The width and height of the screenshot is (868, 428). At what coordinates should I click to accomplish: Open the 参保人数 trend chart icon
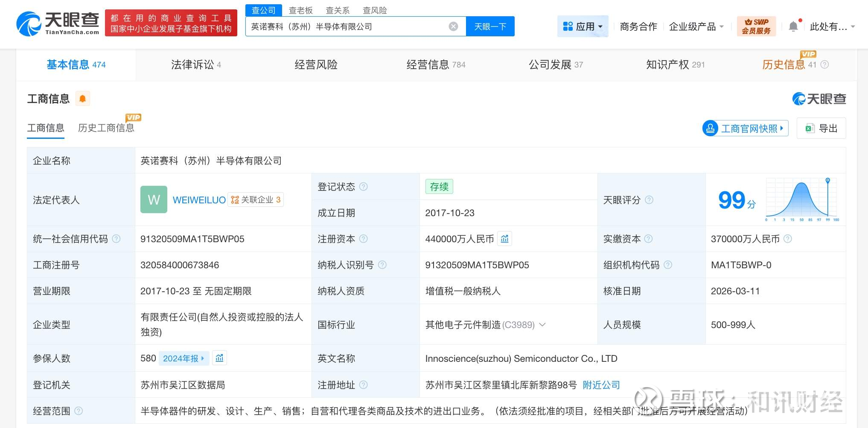(x=219, y=358)
